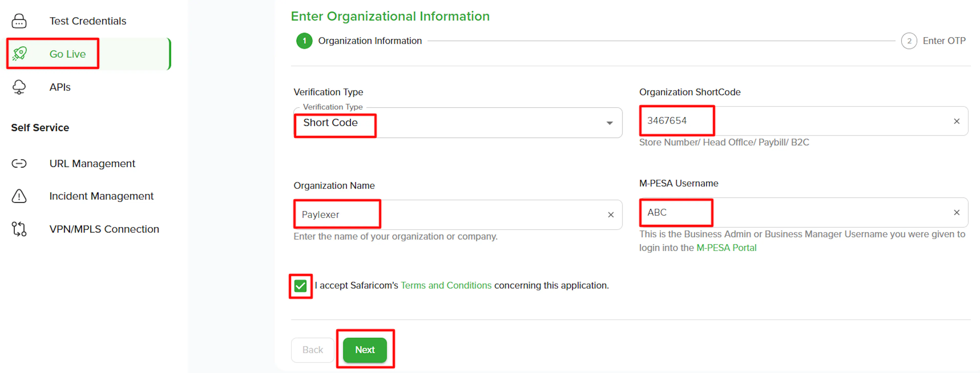The height and width of the screenshot is (373, 980).
Task: Clear the Organization Name field using X
Action: click(x=611, y=215)
